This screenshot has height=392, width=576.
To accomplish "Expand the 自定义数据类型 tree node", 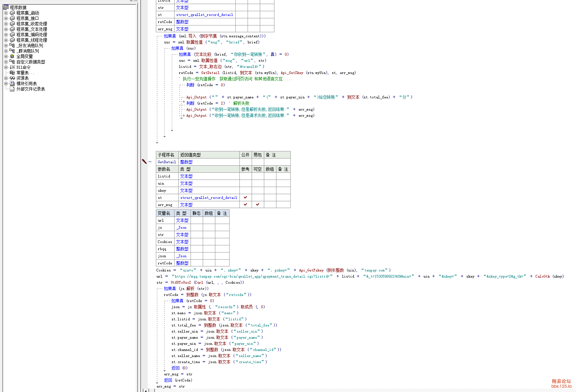I will click(6, 62).
